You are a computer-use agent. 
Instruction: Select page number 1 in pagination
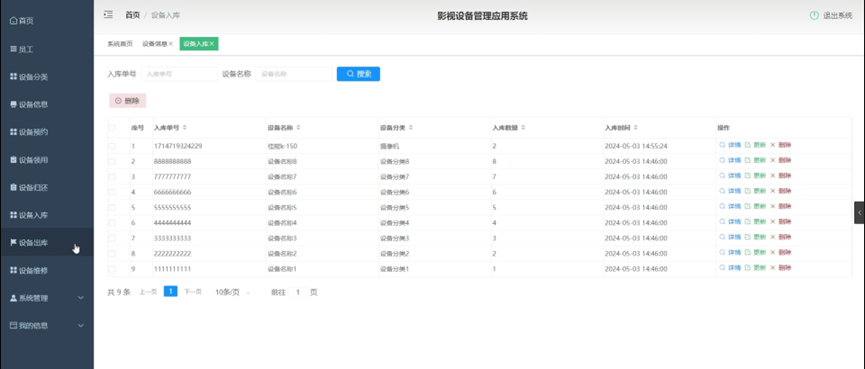[170, 291]
